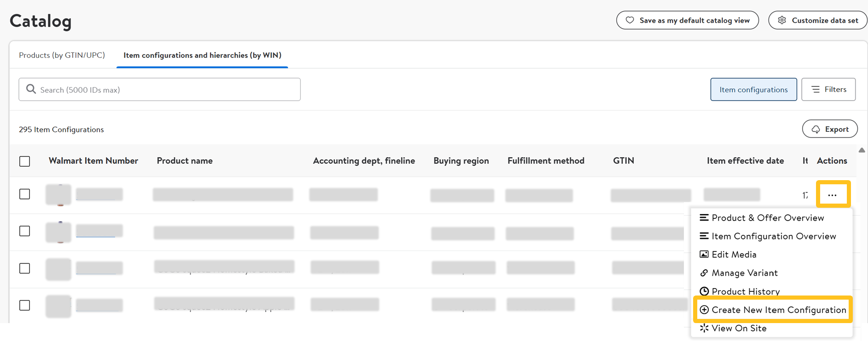Click the cloud Export icon
Image resolution: width=868 pixels, height=341 pixels.
coord(816,129)
